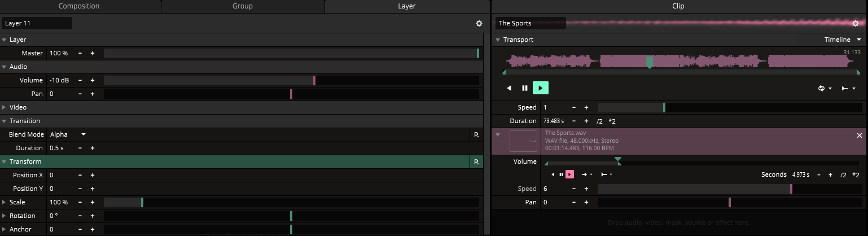Remove The Sports.wav audio file
This screenshot has height=236, width=868.
(x=860, y=136)
